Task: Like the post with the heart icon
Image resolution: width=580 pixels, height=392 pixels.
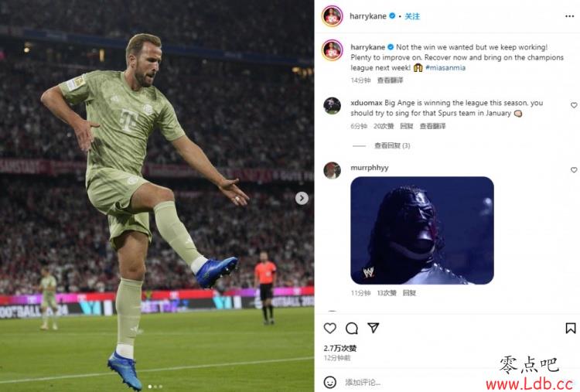Action: tap(330, 328)
